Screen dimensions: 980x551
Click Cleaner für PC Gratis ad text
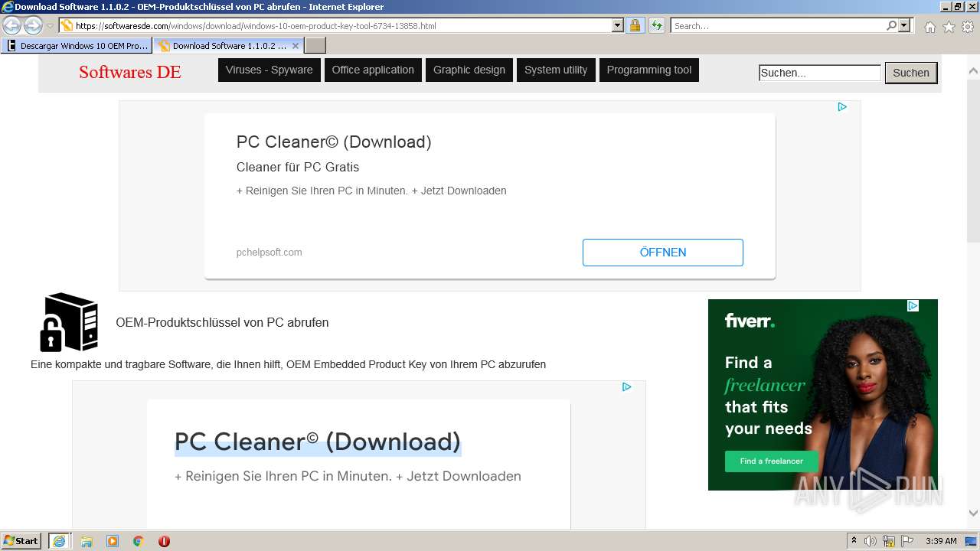pos(298,167)
